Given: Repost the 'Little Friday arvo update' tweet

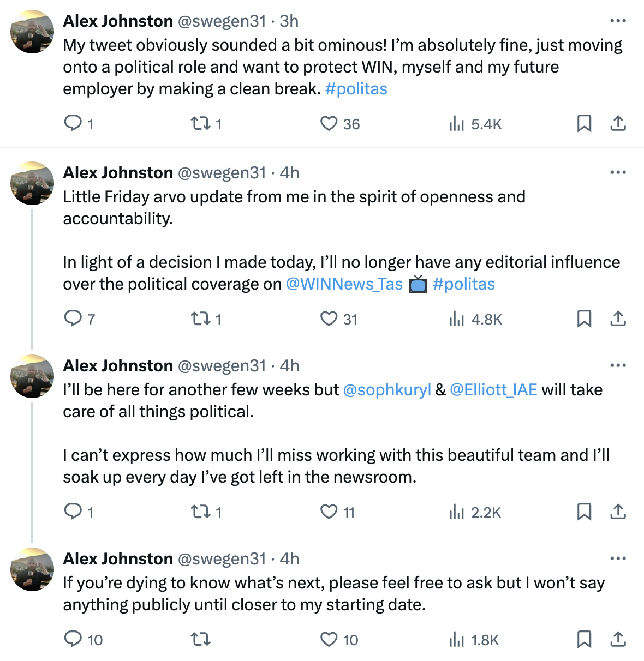Looking at the screenshot, I should click(200, 319).
